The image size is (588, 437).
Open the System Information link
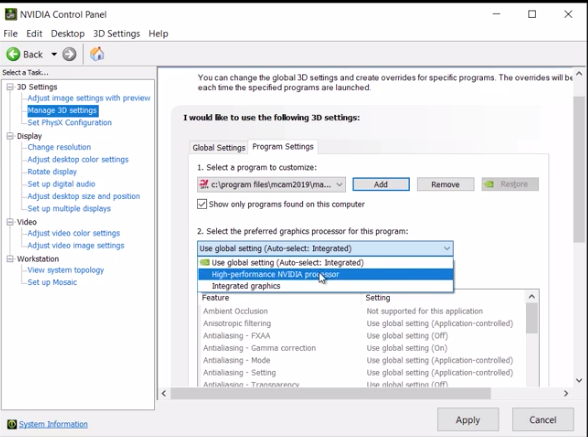[53, 424]
